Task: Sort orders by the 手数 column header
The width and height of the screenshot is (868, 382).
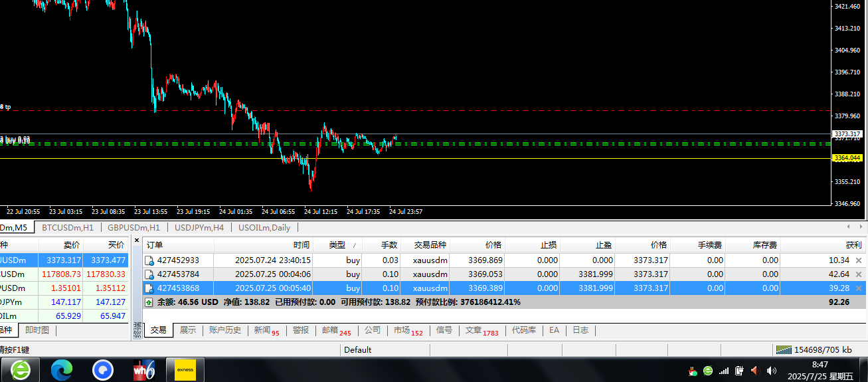Action: 381,245
